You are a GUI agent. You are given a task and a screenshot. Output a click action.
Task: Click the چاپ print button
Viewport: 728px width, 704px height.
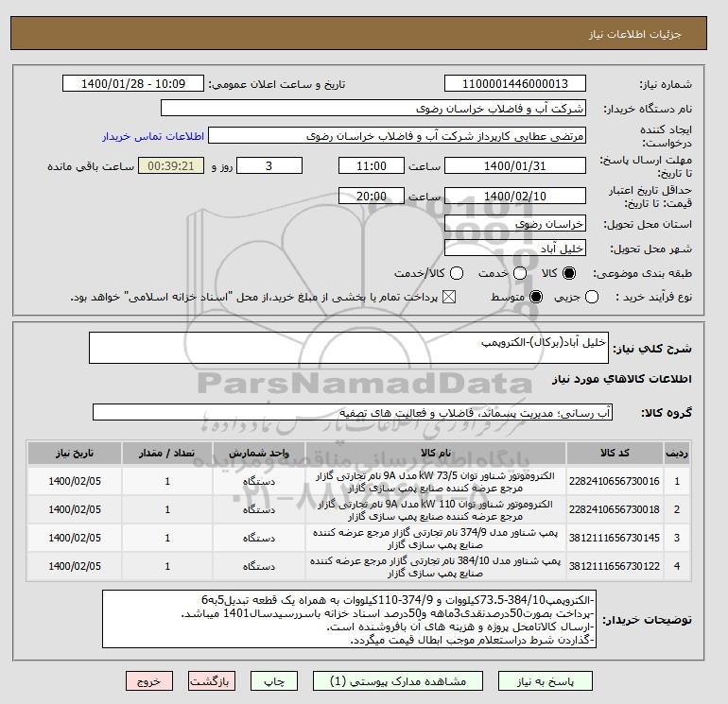pos(274,681)
